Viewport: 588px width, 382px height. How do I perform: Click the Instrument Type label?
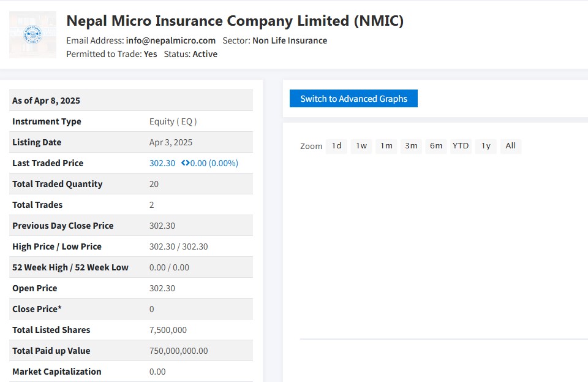tap(47, 121)
